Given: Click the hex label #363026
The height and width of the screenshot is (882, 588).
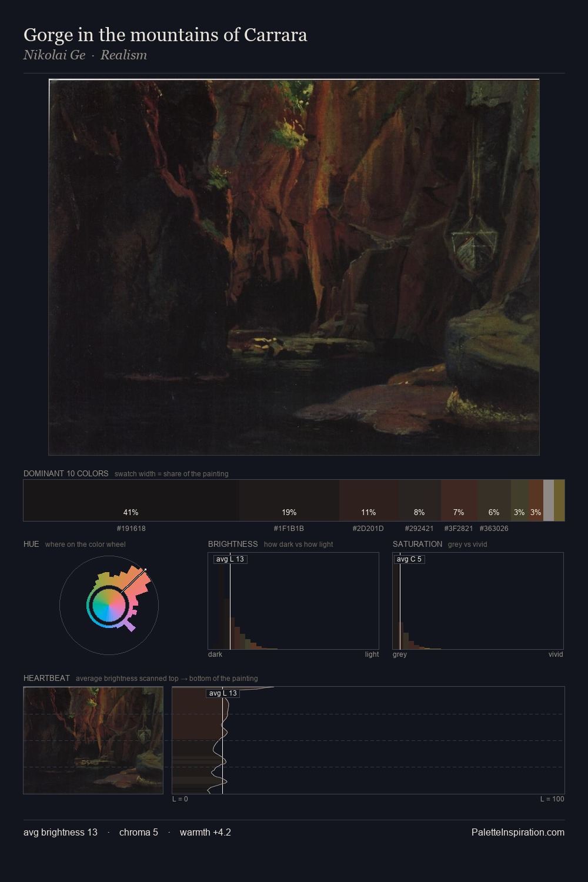Looking at the screenshot, I should [494, 529].
